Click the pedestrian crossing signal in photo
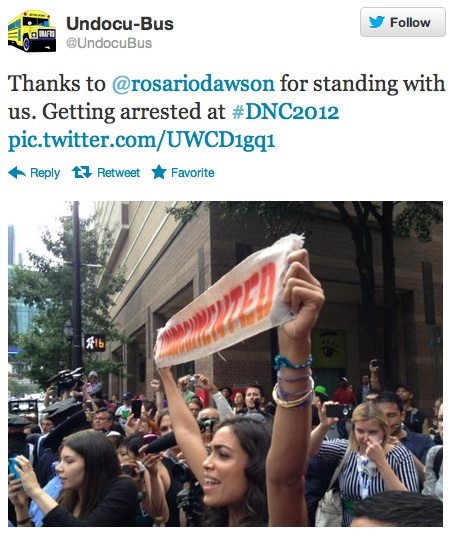 click(94, 343)
